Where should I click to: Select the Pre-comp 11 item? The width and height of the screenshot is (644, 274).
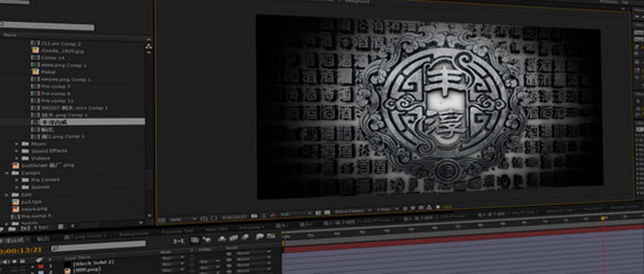[x=57, y=101]
